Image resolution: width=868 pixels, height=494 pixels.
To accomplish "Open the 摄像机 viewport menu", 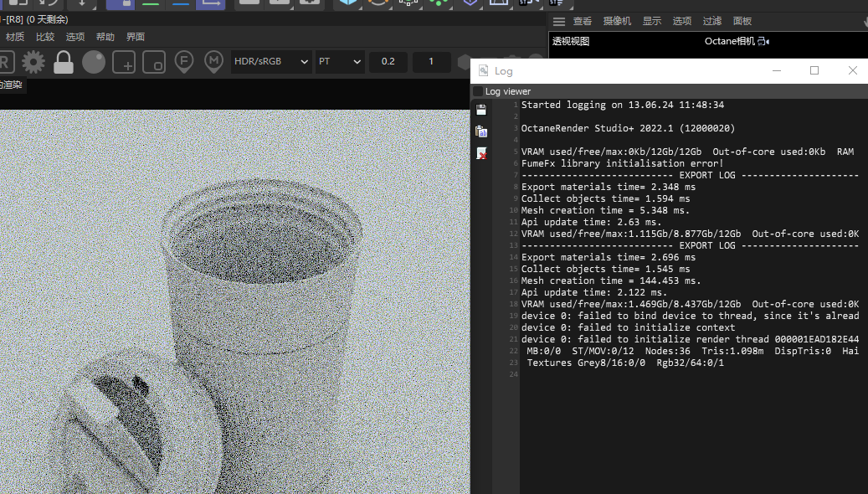I will tap(617, 21).
